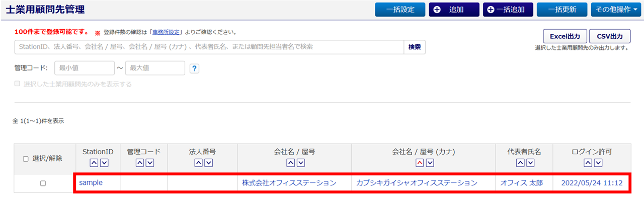Click カブシキガイシャオフィスステーション kana link
The width and height of the screenshot is (644, 197).
pyautogui.click(x=417, y=183)
